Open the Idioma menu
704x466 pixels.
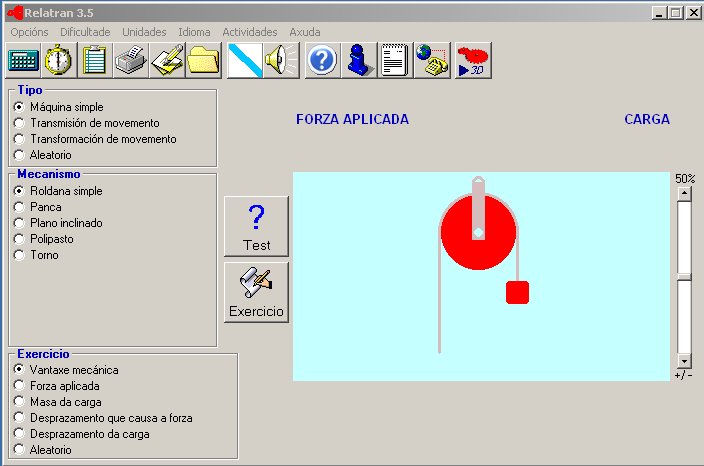coord(194,32)
